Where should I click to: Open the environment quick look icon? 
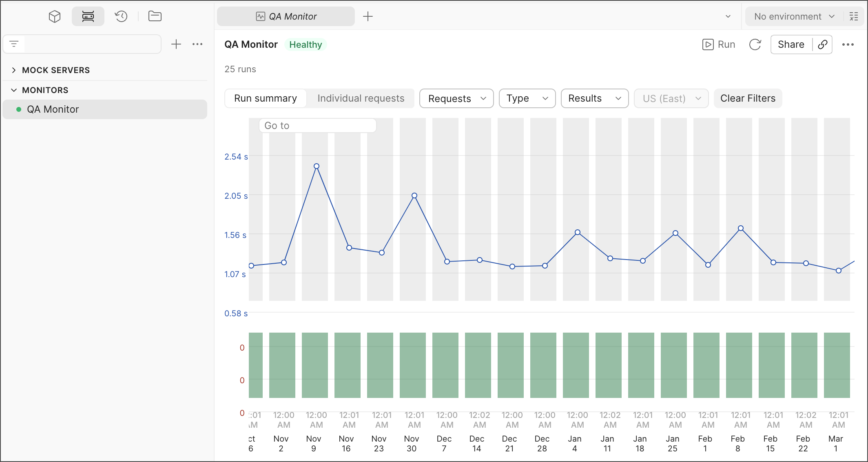point(854,16)
